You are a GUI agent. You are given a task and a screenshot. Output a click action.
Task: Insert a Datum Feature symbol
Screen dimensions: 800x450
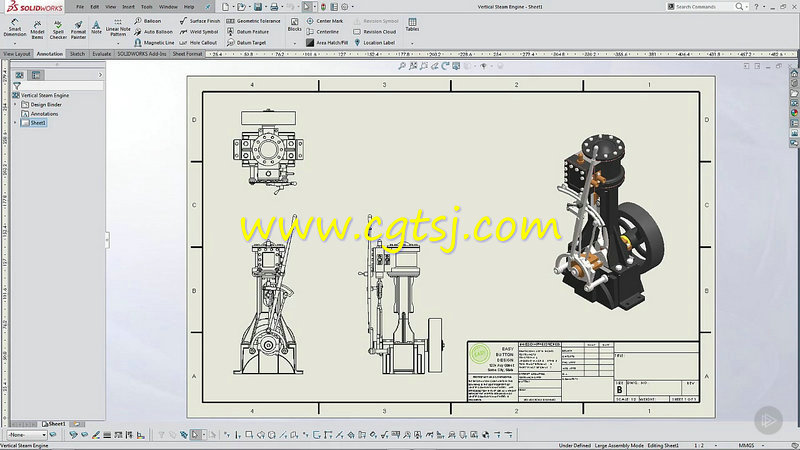point(247,32)
